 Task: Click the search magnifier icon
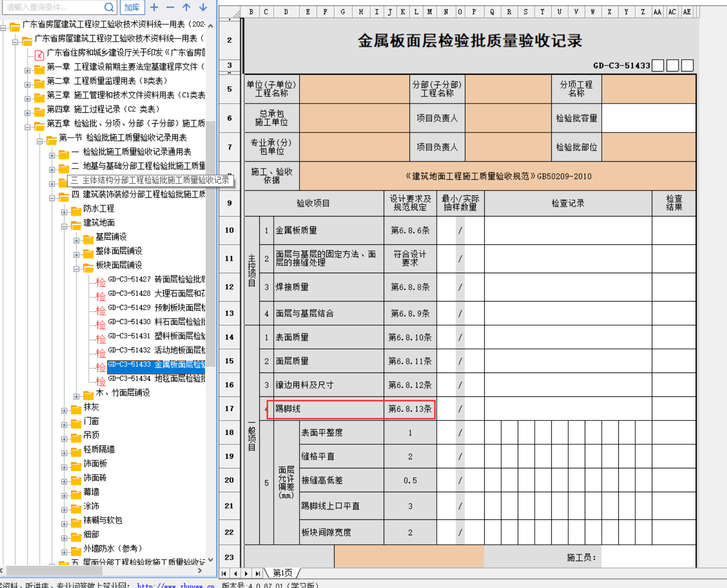click(x=109, y=7)
